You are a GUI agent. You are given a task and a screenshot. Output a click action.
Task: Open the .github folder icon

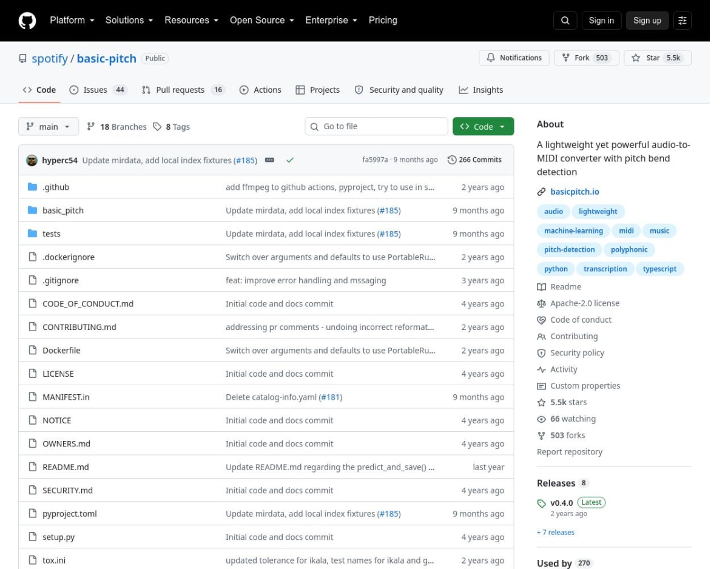click(33, 187)
